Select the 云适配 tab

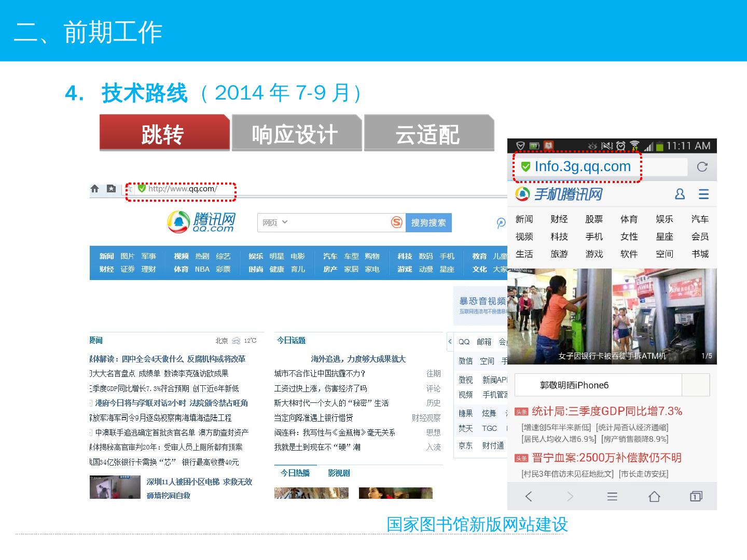[428, 133]
